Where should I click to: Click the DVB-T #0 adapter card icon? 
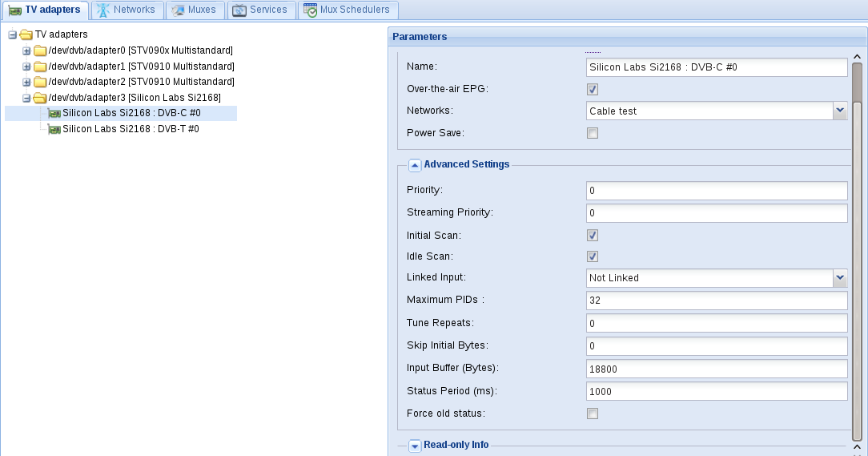click(54, 129)
